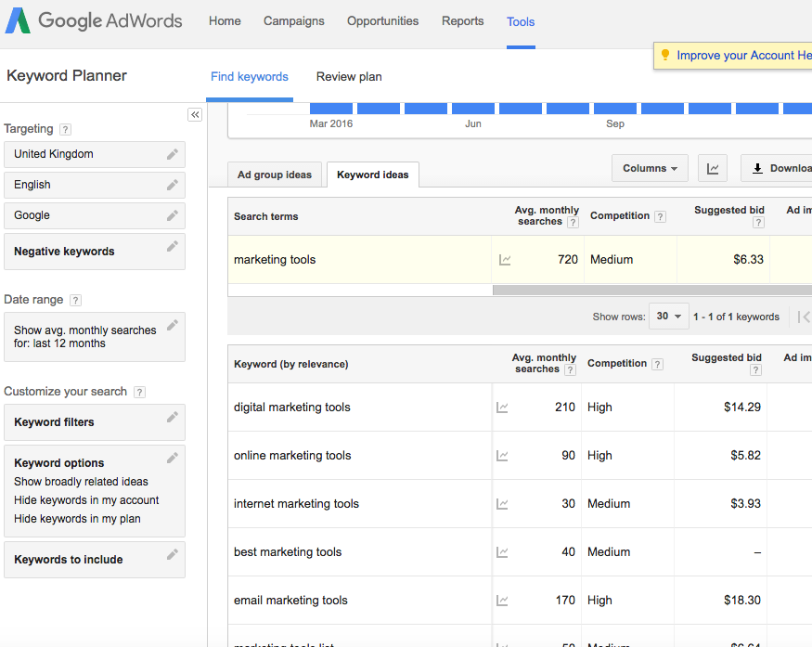This screenshot has width=812, height=647.
Task: Select the digital marketing tools keyword
Action: point(292,408)
